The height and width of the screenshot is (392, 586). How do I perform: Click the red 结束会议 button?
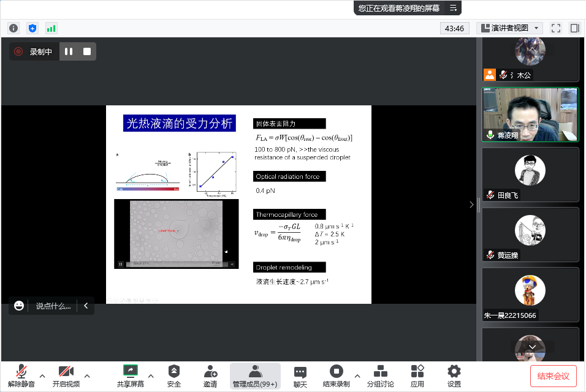point(554,376)
